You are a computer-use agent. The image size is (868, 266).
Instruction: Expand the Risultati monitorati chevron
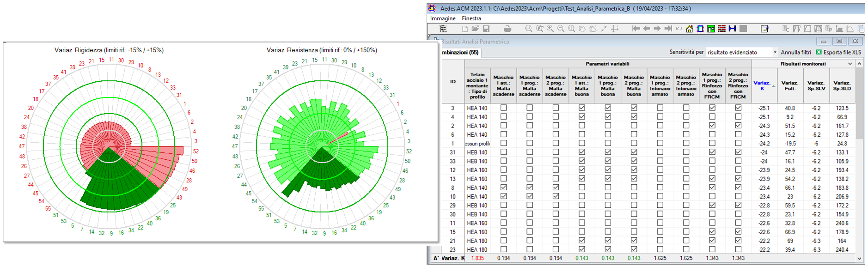tap(850, 64)
